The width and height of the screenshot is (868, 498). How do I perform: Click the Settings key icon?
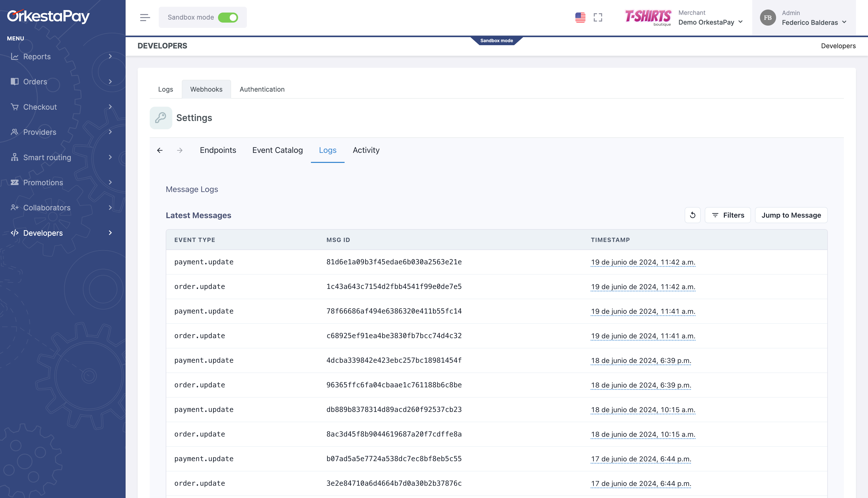click(160, 118)
